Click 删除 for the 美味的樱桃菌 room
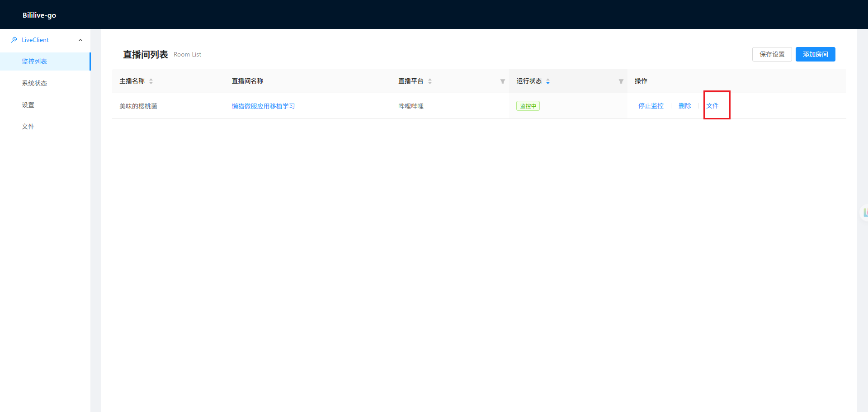 (685, 106)
